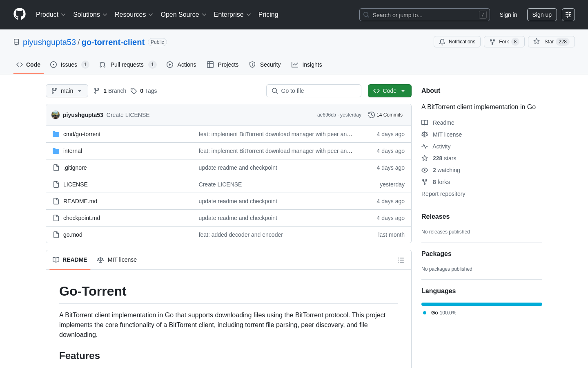Screen dimensions: 588x368
Task: Click the star icon beside 228 stars
Action: coord(425,158)
